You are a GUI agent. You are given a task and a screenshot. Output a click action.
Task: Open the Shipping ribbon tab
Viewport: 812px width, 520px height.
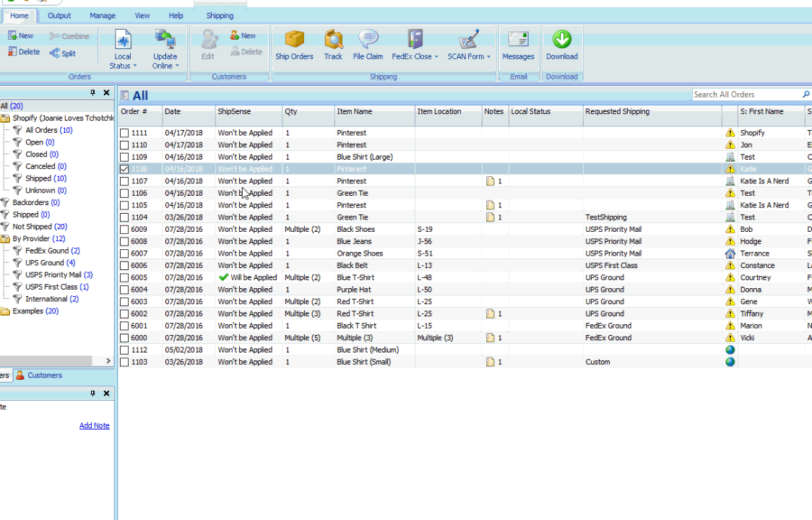[220, 16]
